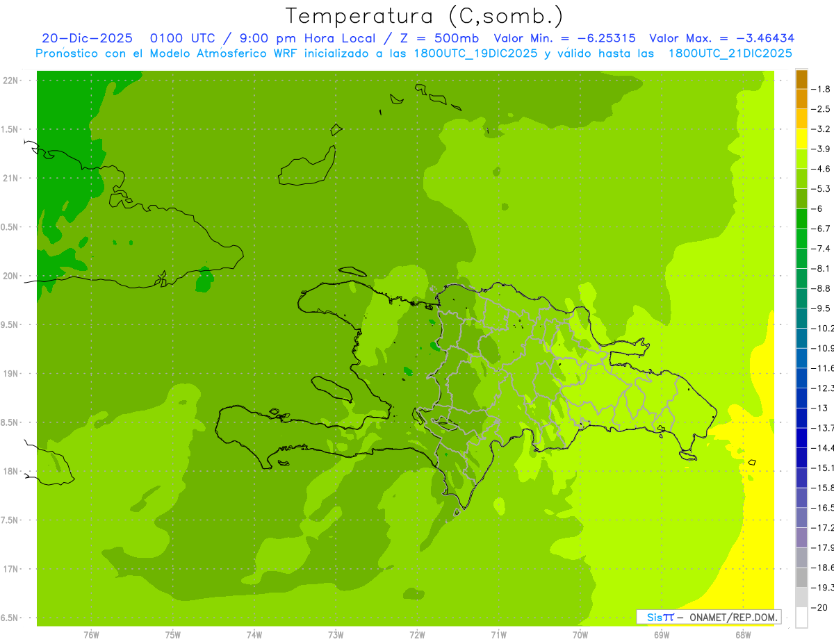Image resolution: width=834 pixels, height=644 pixels.
Task: Click the title 'Temperatura (C,somb.)'
Action: click(x=423, y=16)
